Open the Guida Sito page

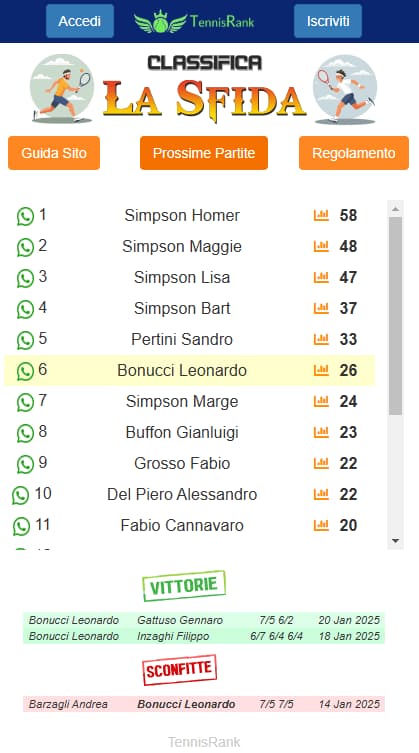54,153
